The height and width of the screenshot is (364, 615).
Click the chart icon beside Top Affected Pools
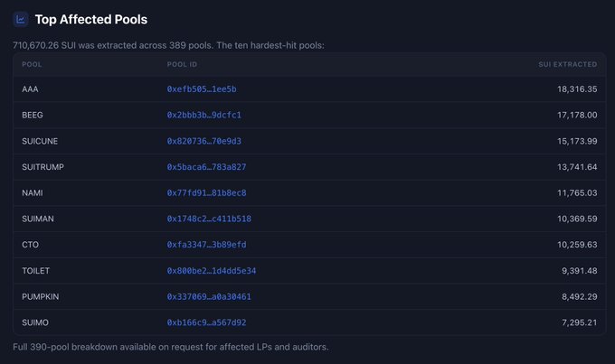(x=21, y=19)
